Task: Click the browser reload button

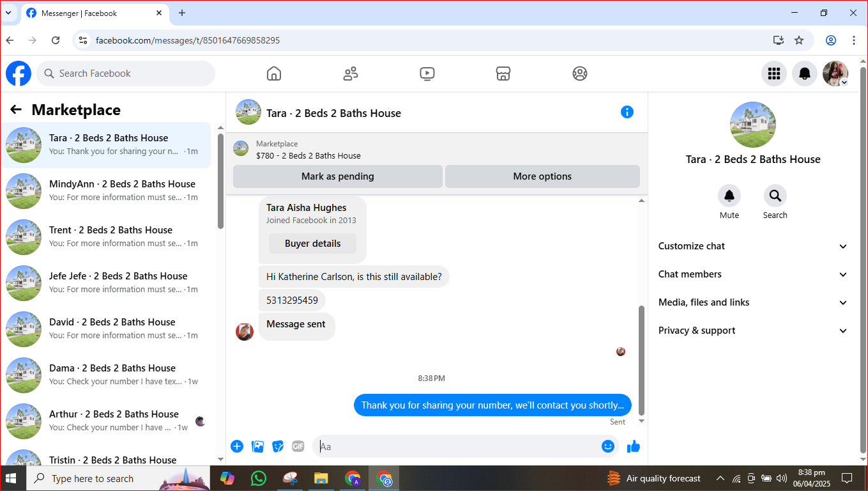Action: (56, 40)
